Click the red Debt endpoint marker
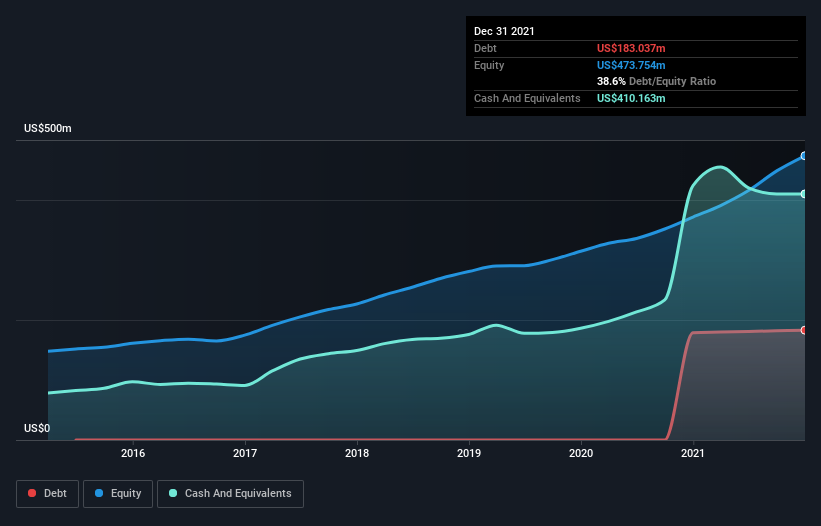This screenshot has height=526, width=821. pyautogui.click(x=804, y=330)
